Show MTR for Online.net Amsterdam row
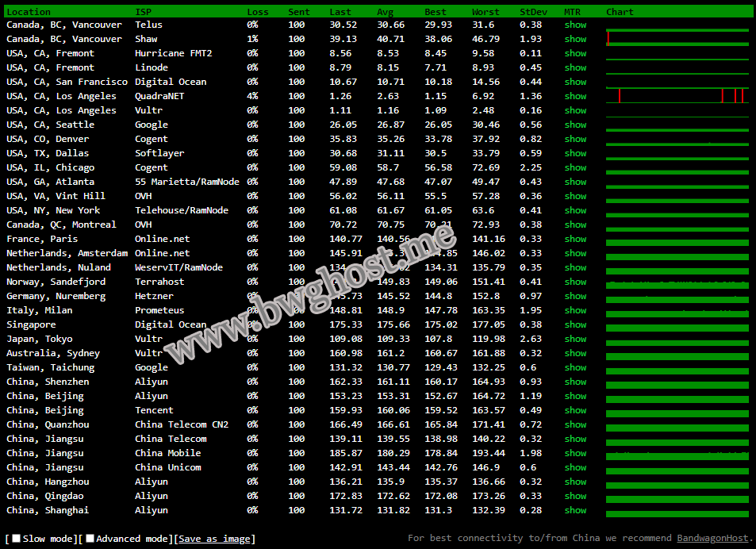 [575, 253]
